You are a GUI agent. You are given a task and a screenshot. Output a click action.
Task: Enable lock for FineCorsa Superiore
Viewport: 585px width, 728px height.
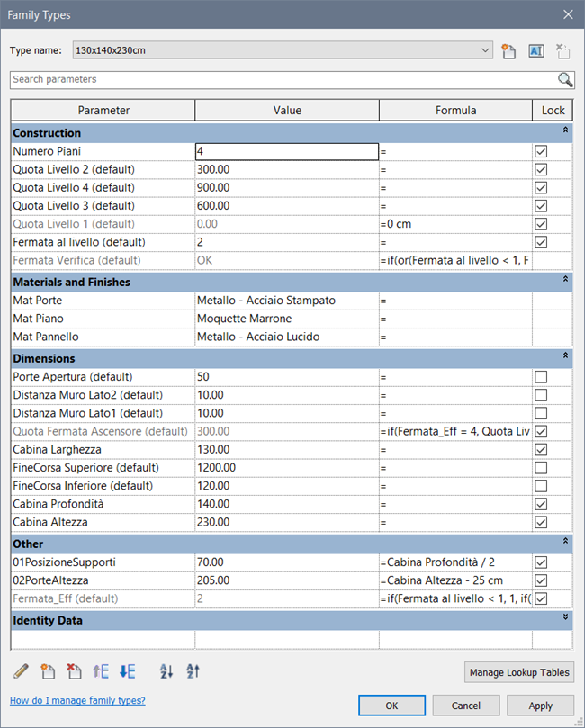(x=541, y=468)
